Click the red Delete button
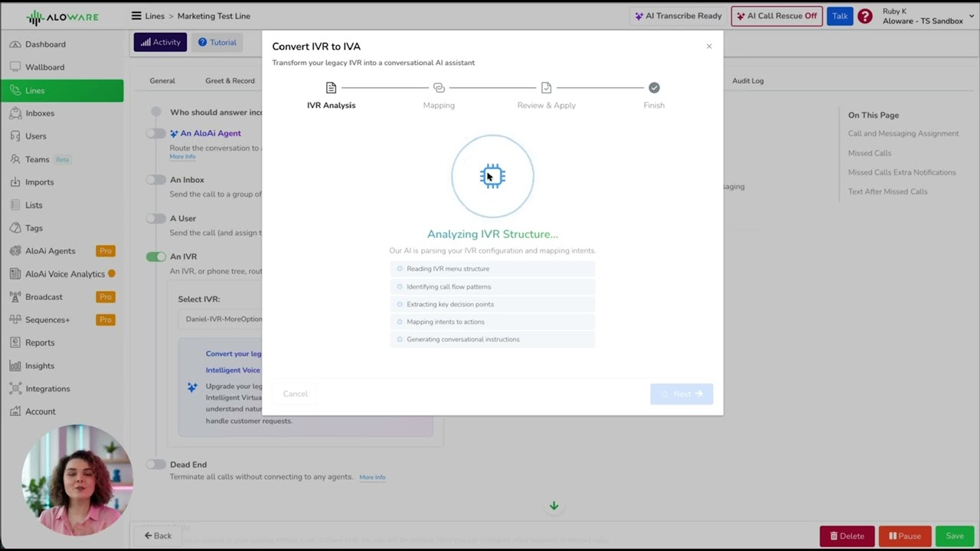Screen dimensions: 980x551 pos(847,536)
